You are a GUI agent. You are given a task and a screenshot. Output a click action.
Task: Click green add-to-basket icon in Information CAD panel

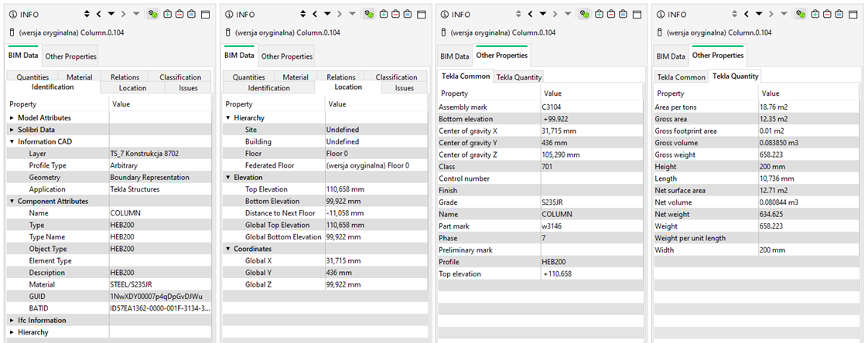[x=168, y=15]
